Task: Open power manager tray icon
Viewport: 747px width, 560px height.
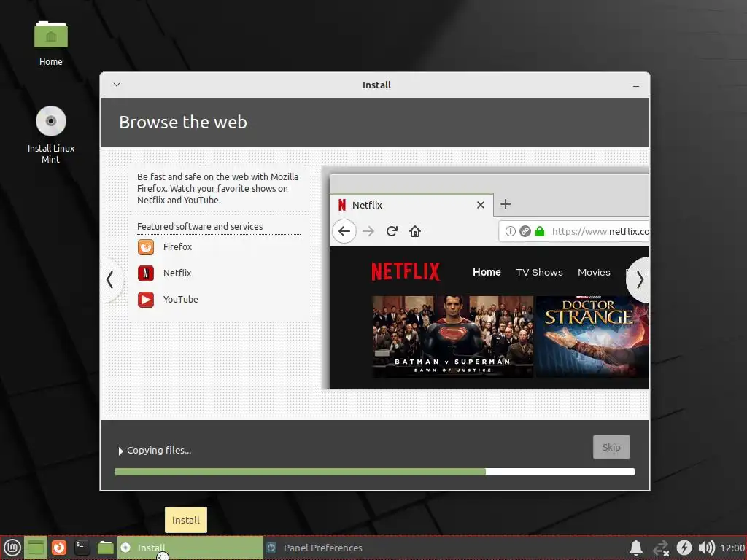Action: click(x=684, y=548)
